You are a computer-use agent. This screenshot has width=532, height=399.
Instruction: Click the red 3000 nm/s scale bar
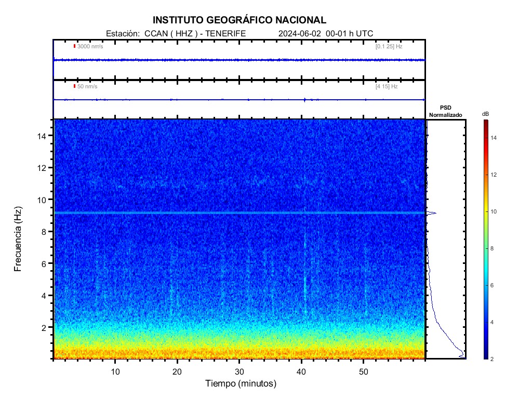coord(74,47)
